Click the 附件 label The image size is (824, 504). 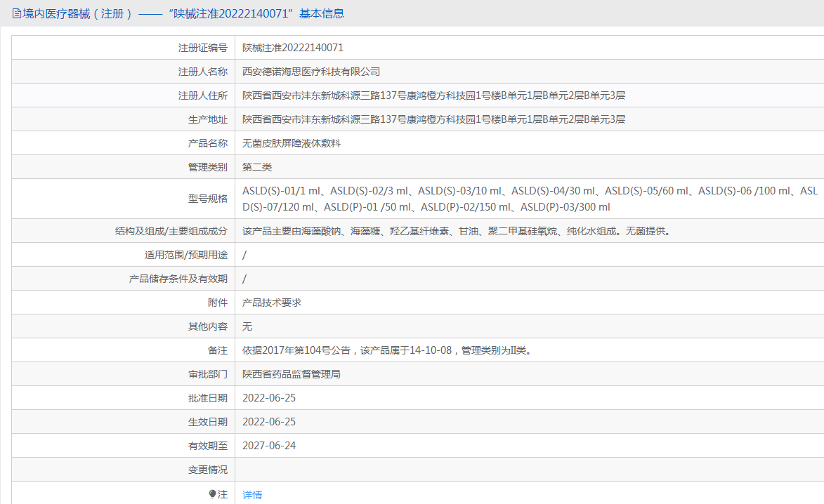[218, 303]
